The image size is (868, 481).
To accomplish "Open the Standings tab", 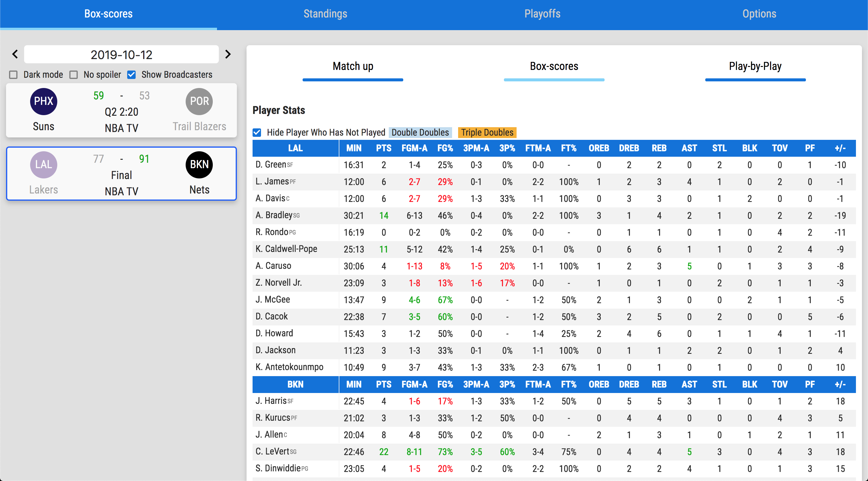I will [325, 14].
